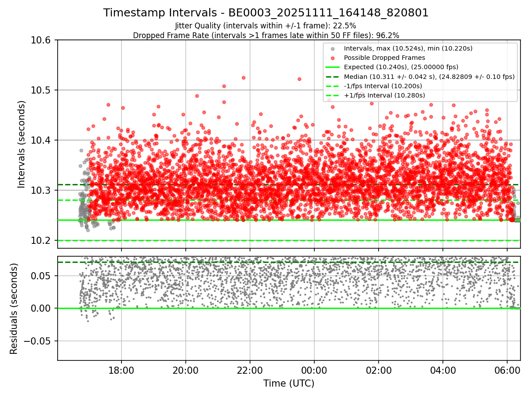The image size is (532, 399).
Task: Click legend entry "-1/fps Interval (10.200s)"
Action: [383, 86]
